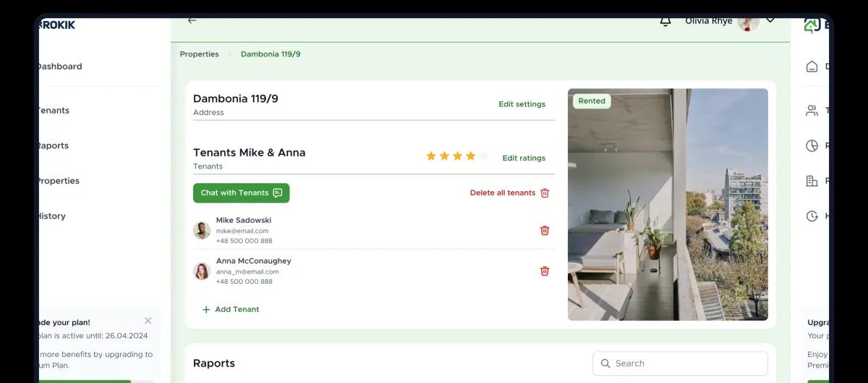Click the buildings properties icon on right
The width and height of the screenshot is (868, 383).
812,181
